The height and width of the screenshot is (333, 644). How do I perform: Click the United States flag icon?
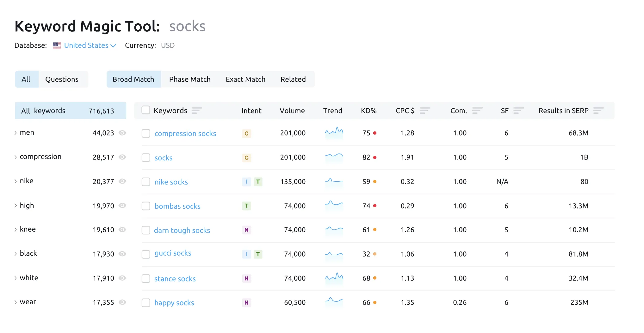pos(57,45)
